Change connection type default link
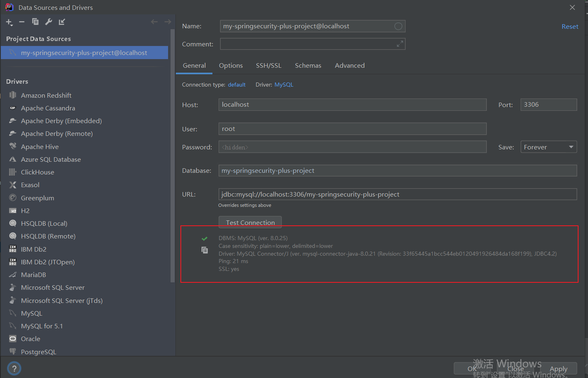 pos(237,85)
